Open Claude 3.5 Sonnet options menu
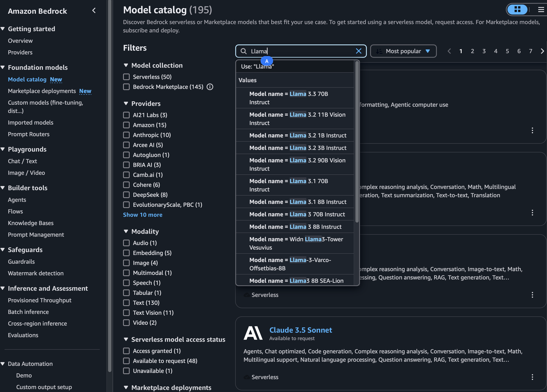 532,377
